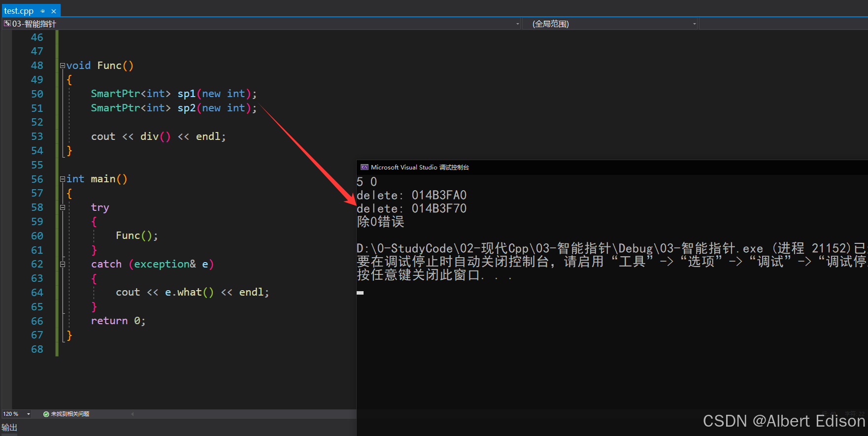The height and width of the screenshot is (436, 868).
Task: Collapse the int main() block
Action: 63,179
